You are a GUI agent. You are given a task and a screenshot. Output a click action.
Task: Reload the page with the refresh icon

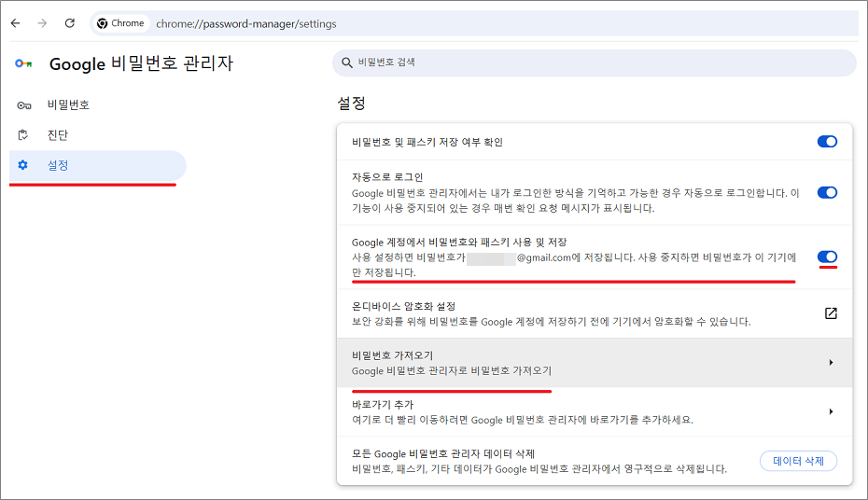pos(70,23)
